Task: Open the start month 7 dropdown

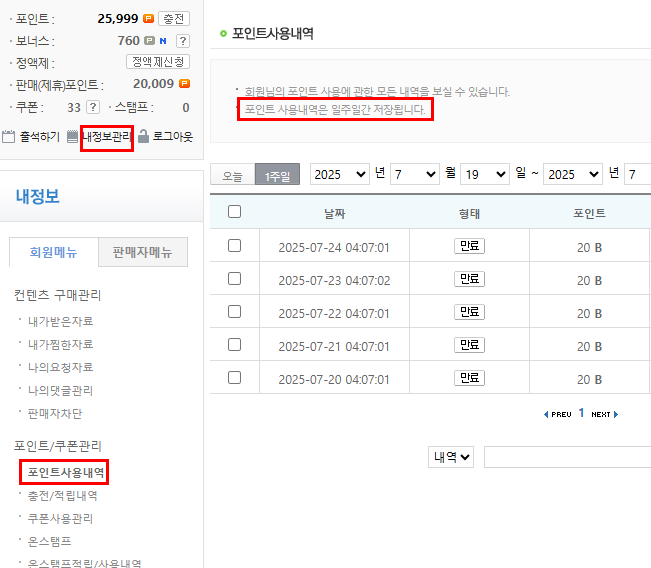Action: tap(415, 174)
